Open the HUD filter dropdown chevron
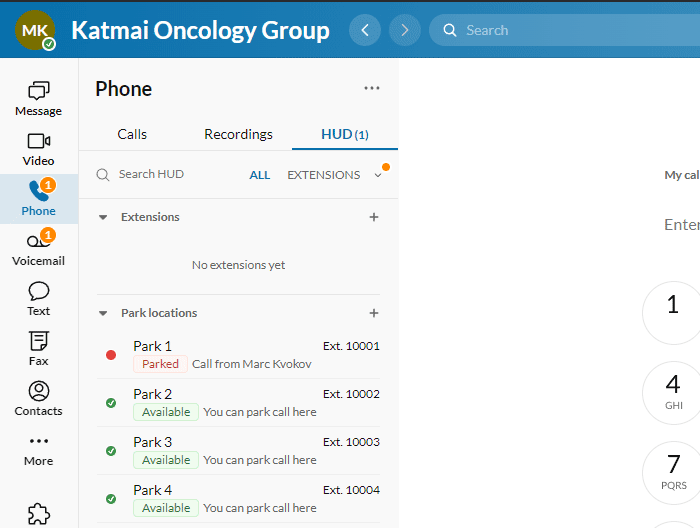This screenshot has width=700, height=528. pos(378,175)
